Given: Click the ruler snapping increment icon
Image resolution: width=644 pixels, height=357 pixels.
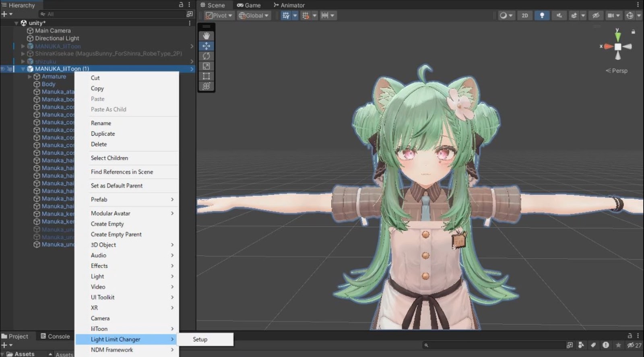Looking at the screenshot, I should pyautogui.click(x=325, y=15).
